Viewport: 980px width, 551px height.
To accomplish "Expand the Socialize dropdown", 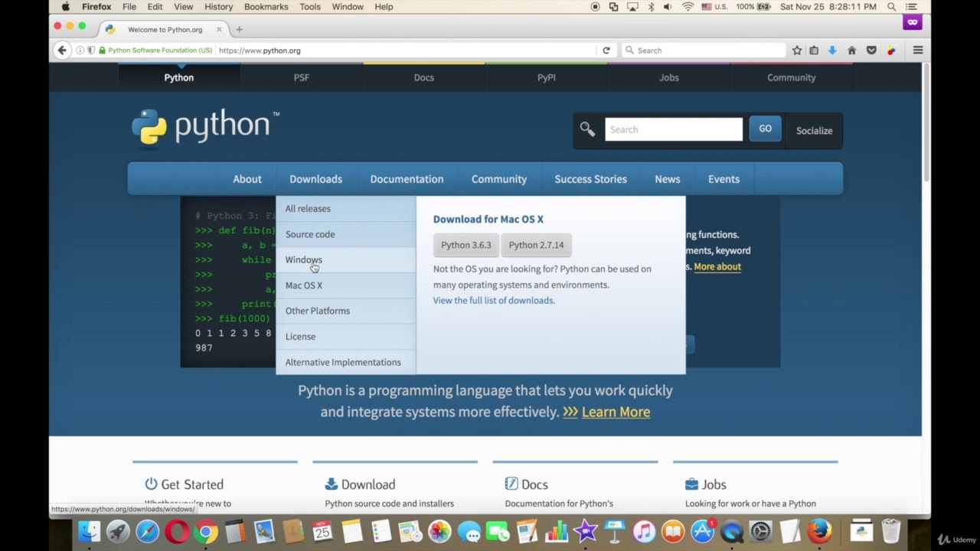I will pyautogui.click(x=814, y=131).
